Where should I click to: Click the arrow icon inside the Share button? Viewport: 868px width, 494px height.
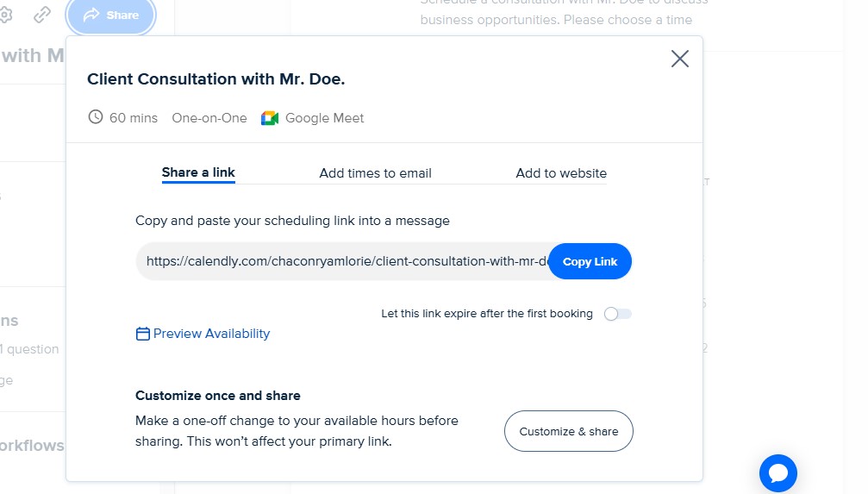[x=91, y=15]
